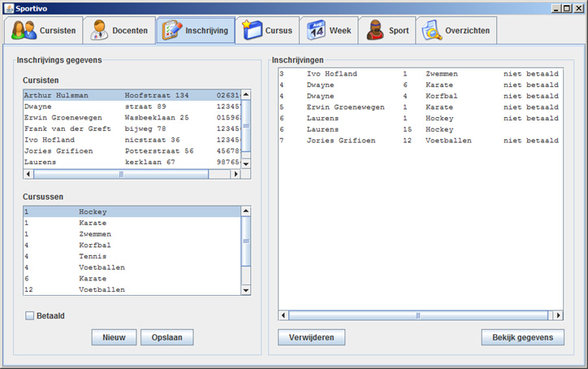Image resolution: width=588 pixels, height=369 pixels.
Task: Click the Opslaan button
Action: click(x=167, y=337)
